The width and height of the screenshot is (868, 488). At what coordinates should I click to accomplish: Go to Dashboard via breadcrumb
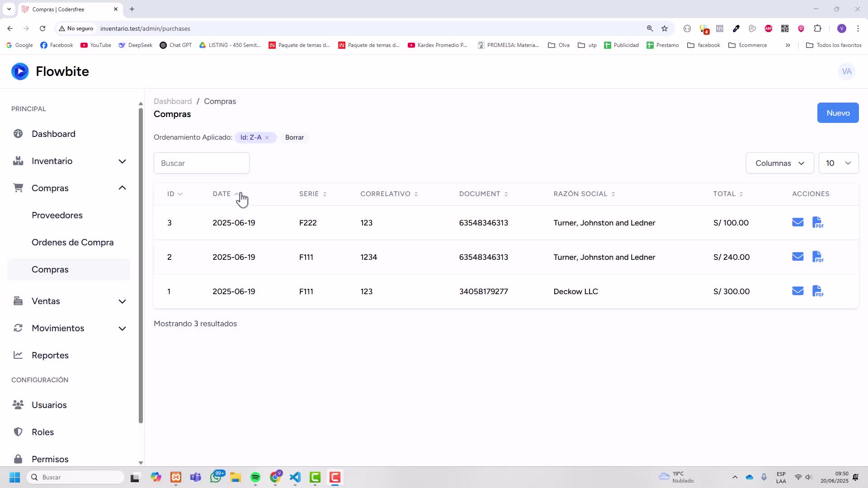(x=173, y=101)
